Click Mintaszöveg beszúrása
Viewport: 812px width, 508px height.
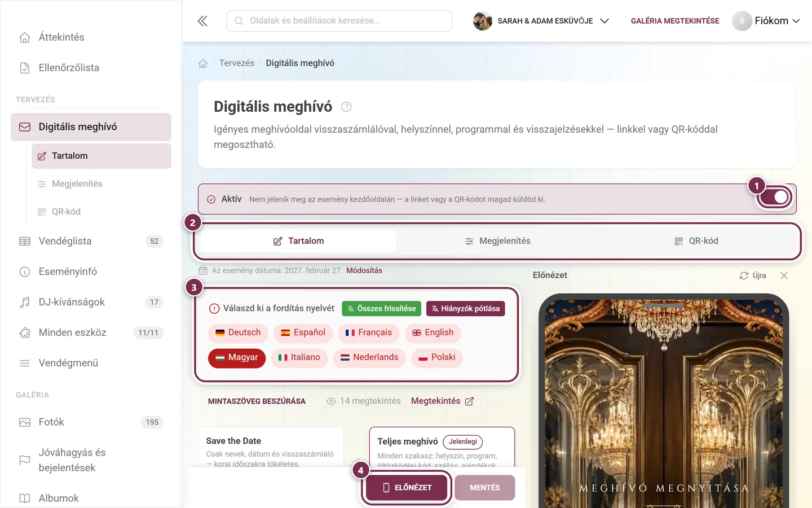coord(257,401)
